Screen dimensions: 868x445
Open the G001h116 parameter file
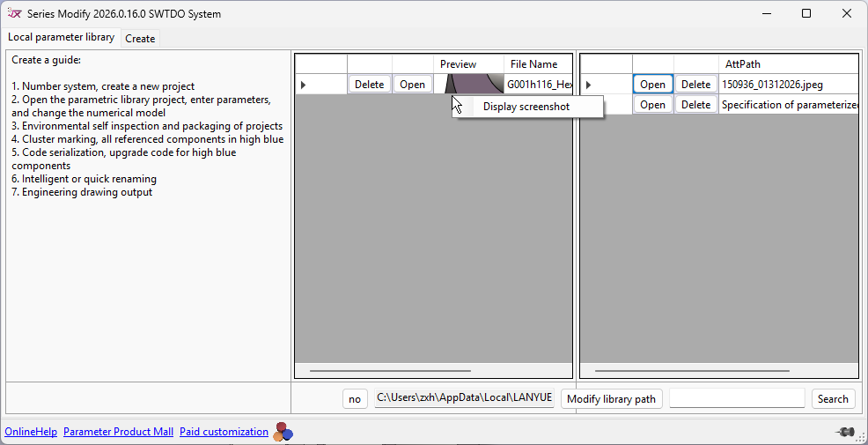pyautogui.click(x=412, y=85)
